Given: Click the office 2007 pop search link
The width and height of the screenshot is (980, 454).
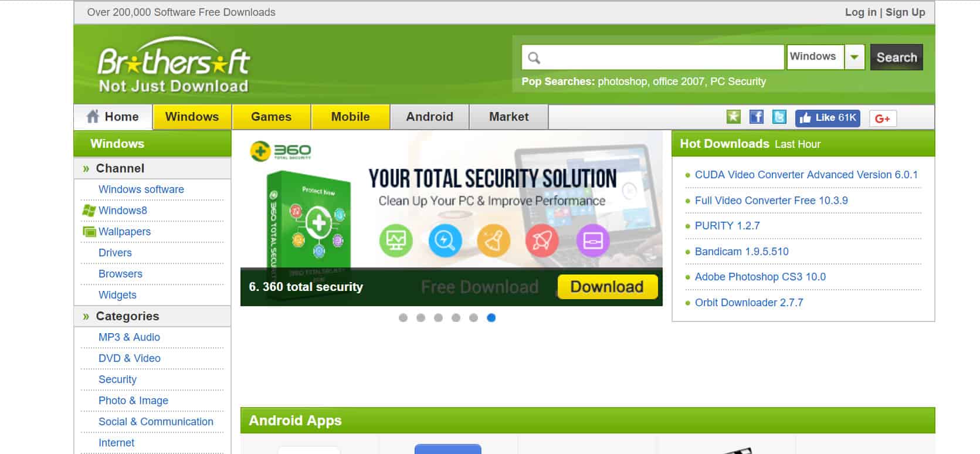Looking at the screenshot, I should pos(679,82).
